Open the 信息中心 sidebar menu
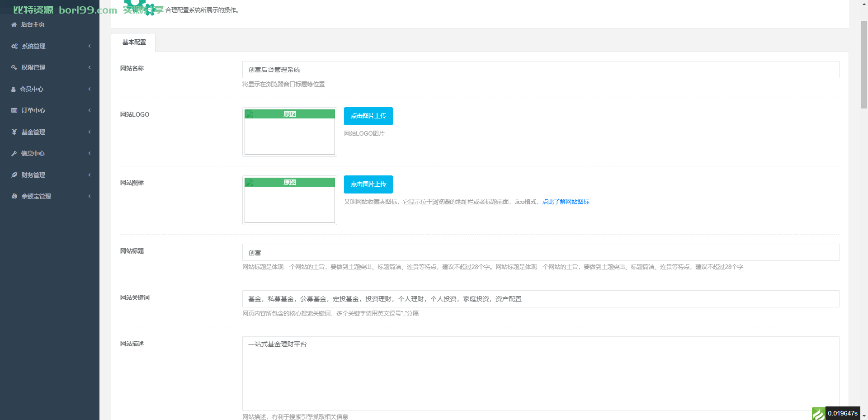 pos(50,153)
